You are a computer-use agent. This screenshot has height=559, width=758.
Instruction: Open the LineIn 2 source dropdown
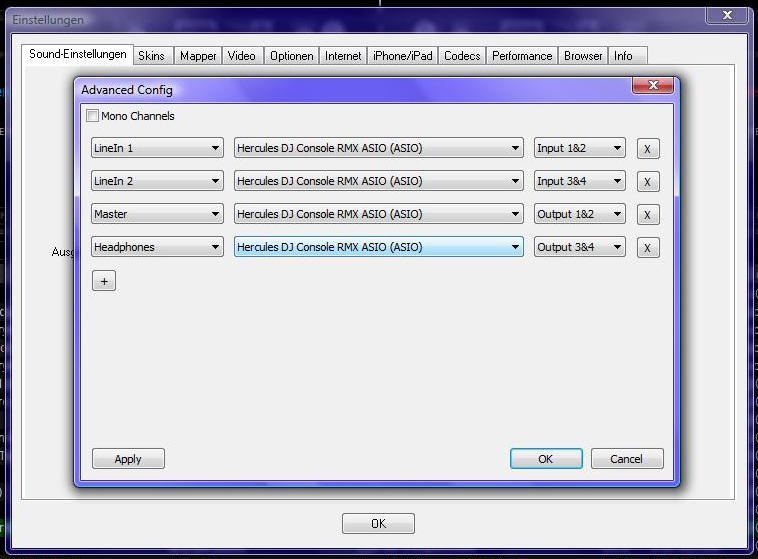[x=157, y=181]
